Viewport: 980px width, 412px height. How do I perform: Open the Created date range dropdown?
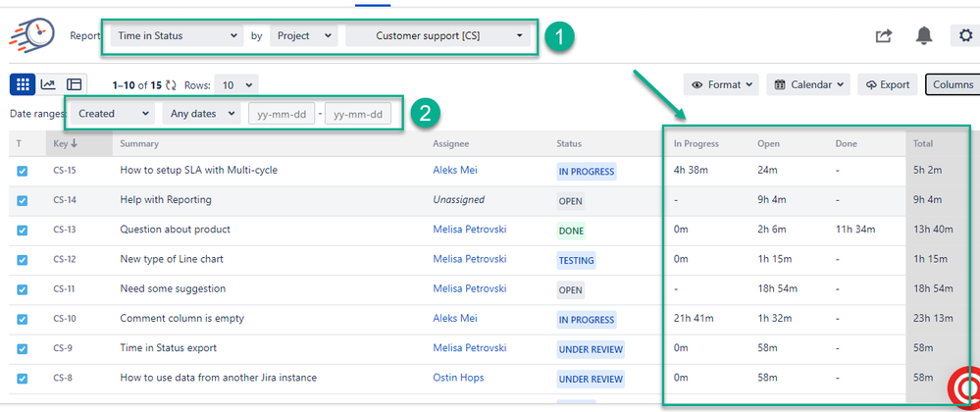click(x=113, y=114)
